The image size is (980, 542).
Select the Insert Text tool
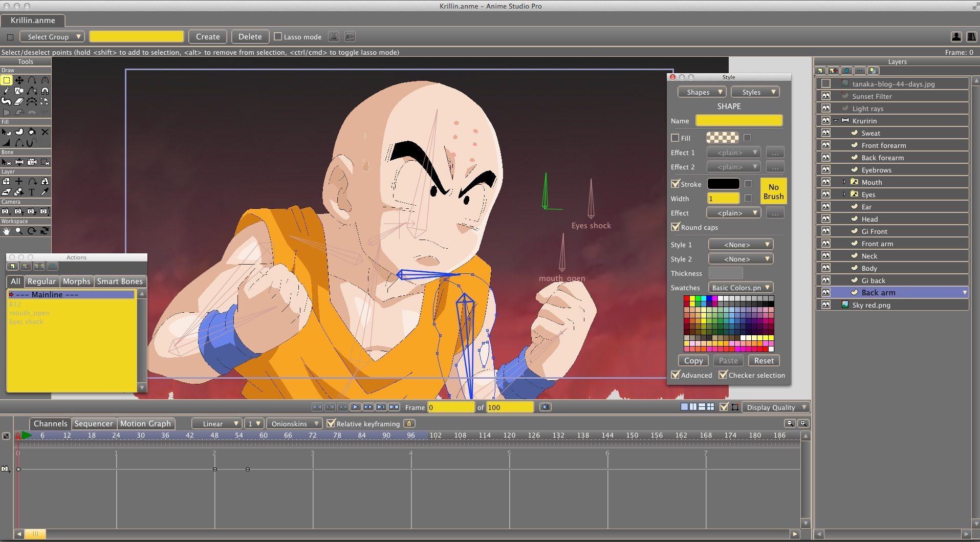[x=32, y=192]
